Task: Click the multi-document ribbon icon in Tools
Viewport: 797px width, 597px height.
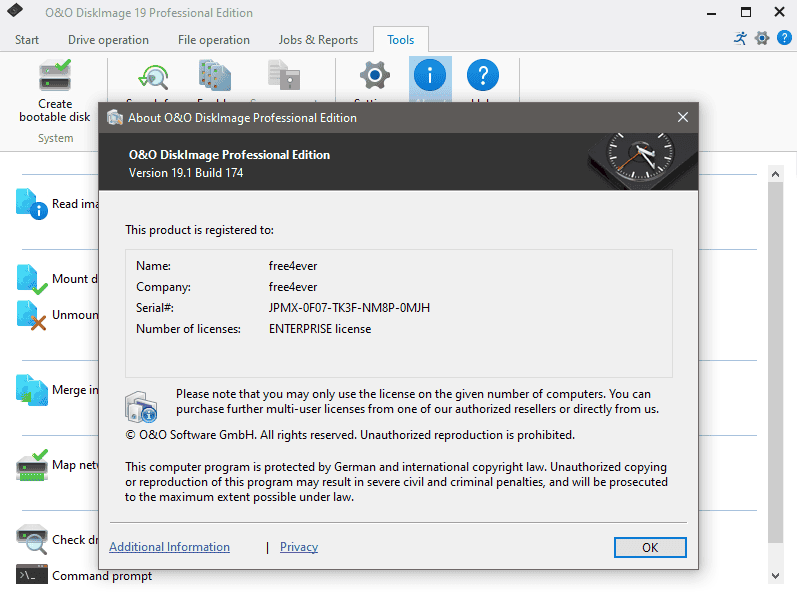Action: (x=214, y=75)
